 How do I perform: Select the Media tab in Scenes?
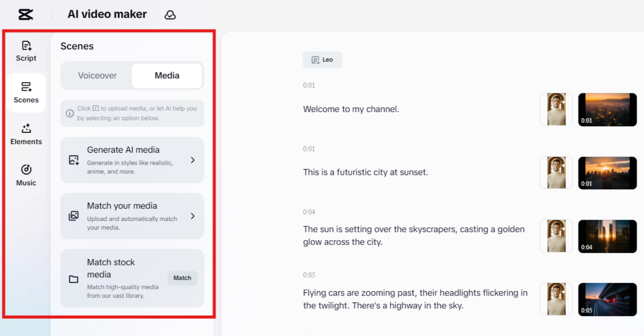click(x=167, y=75)
